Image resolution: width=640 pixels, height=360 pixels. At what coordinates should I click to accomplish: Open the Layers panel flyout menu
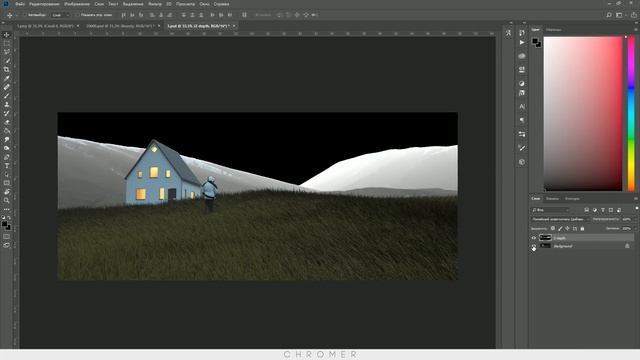coord(636,199)
